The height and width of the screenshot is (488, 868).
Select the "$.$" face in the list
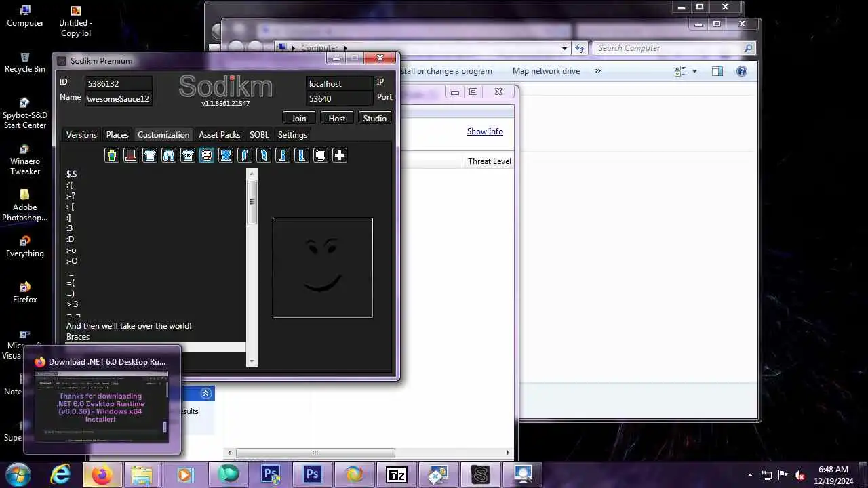[72, 174]
